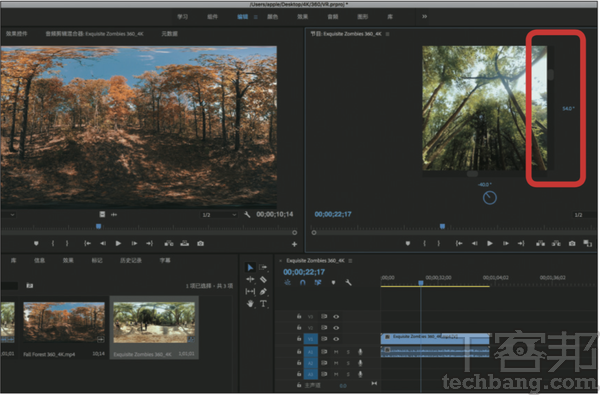Click the VR horizontal pan scrollbar handle
The width and height of the screenshot is (600, 395).
pos(472,174)
